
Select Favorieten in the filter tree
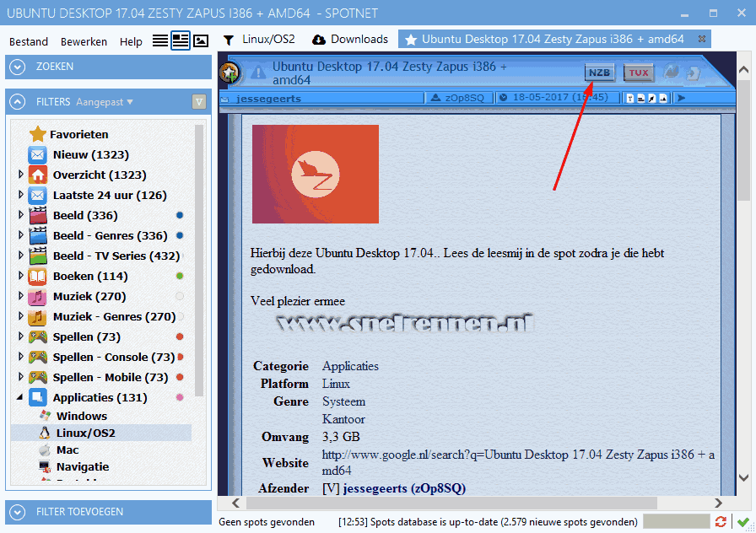coord(79,134)
